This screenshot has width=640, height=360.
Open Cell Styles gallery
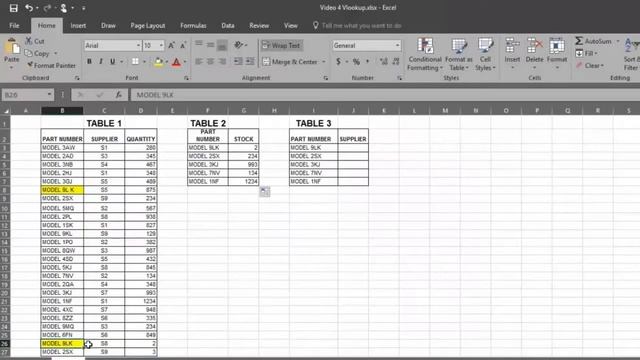pyautogui.click(x=485, y=53)
